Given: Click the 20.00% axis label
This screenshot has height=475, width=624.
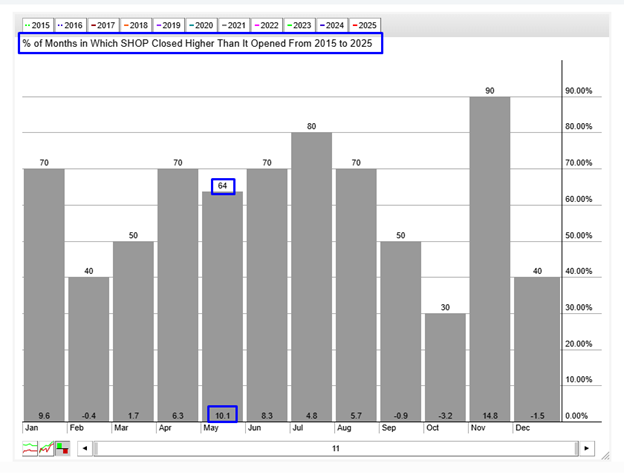Looking at the screenshot, I should coord(579,344).
